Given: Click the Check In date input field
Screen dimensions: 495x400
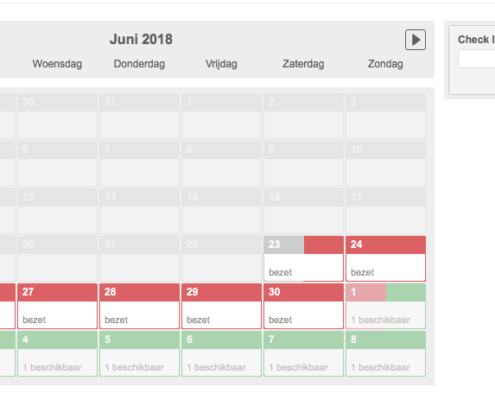Looking at the screenshot, I should [x=477, y=59].
